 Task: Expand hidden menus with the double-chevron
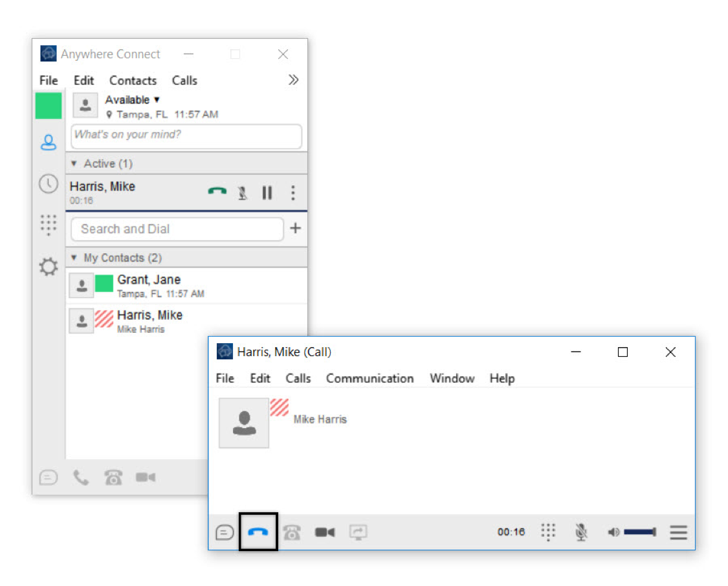(293, 80)
